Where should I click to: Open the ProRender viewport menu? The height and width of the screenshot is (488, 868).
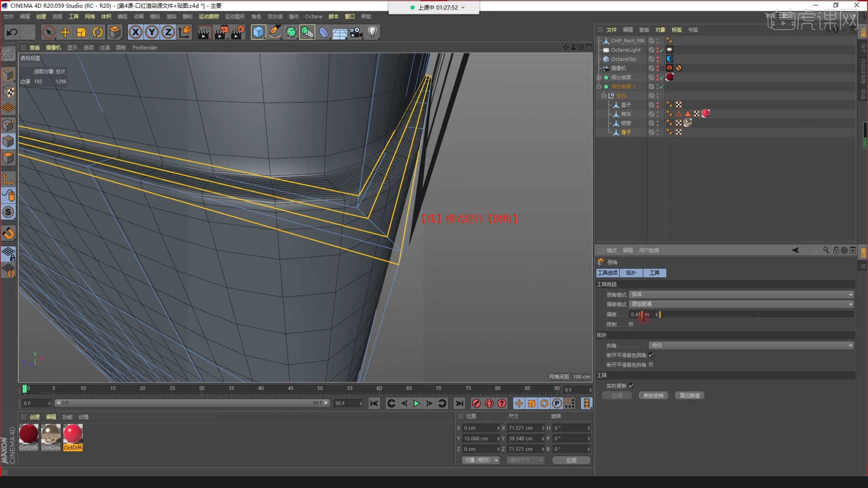[145, 47]
